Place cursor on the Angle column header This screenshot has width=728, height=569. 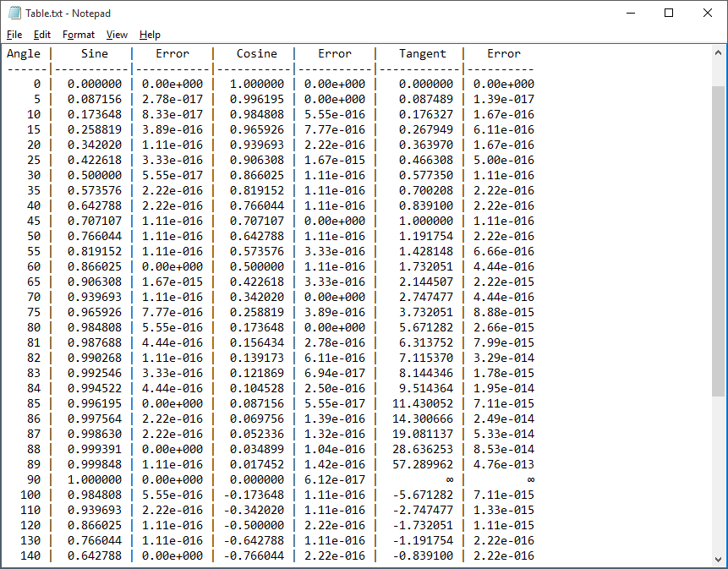tap(25, 53)
